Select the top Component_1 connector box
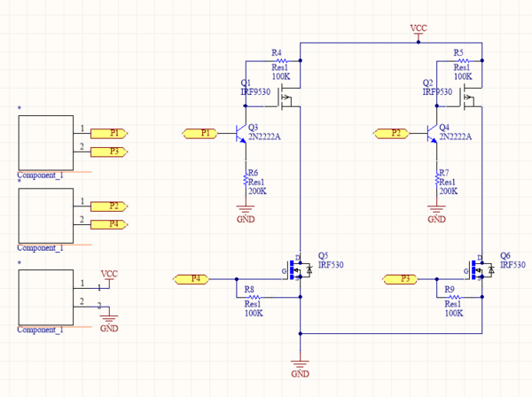This screenshot has height=397, width=532. 44,140
